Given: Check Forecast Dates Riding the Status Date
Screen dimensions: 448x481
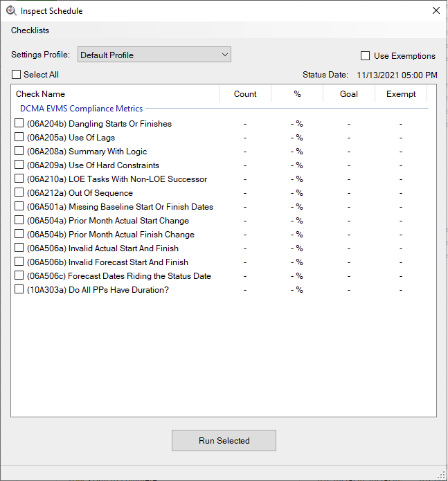Looking at the screenshot, I should 19,275.
